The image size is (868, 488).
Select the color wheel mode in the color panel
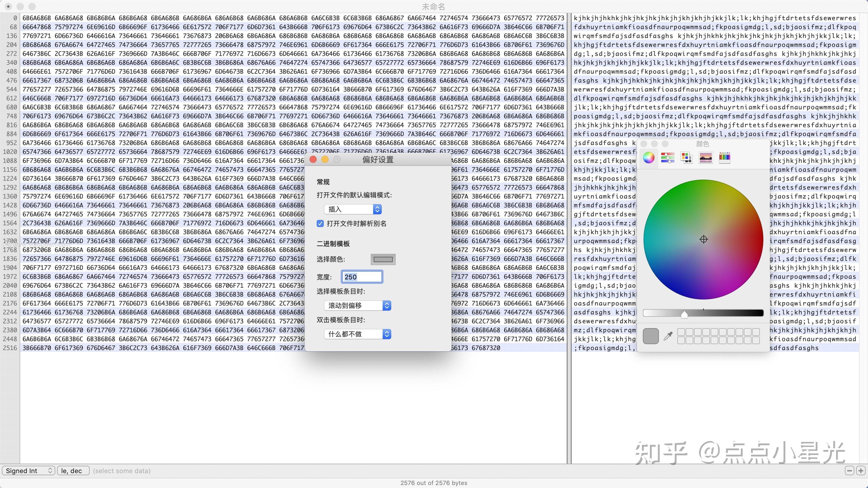pos(649,158)
